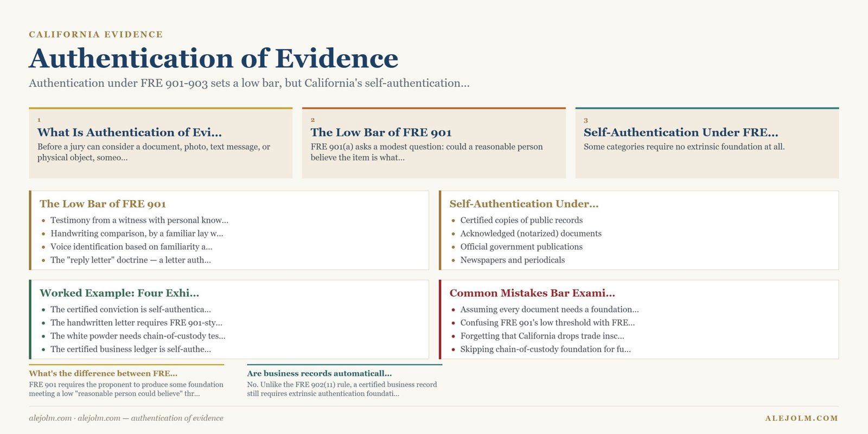
Task: Click the 'Worked Example: Four Exhi...' heading
Action: 119,293
